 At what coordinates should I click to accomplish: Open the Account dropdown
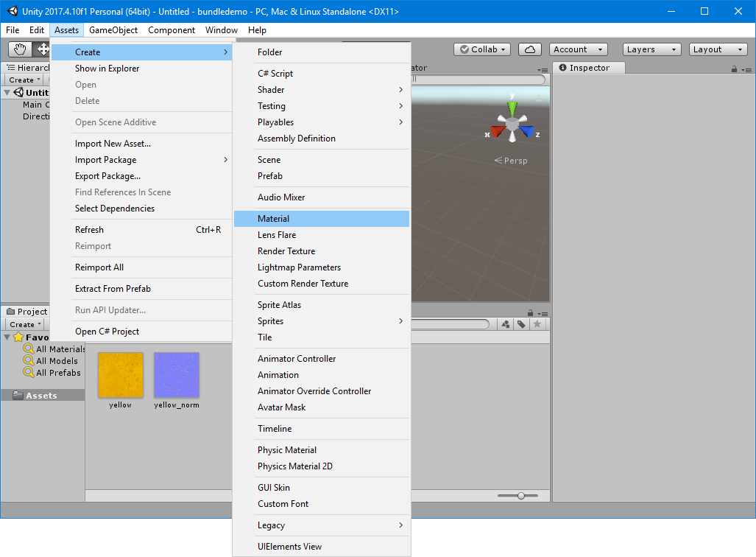coord(578,49)
